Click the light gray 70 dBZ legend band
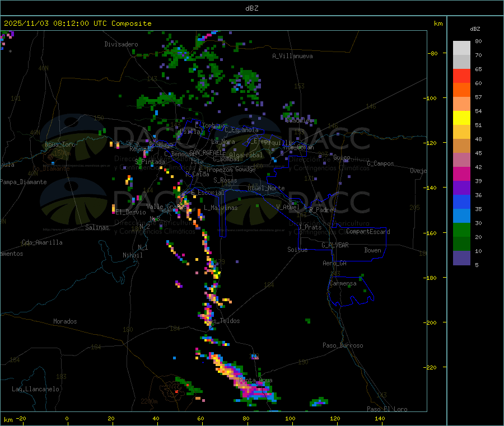 coord(461,62)
